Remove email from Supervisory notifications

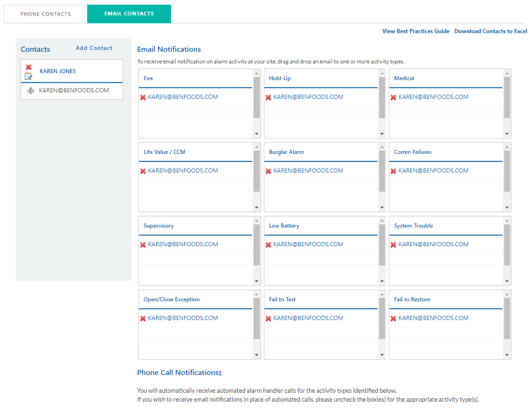point(143,245)
